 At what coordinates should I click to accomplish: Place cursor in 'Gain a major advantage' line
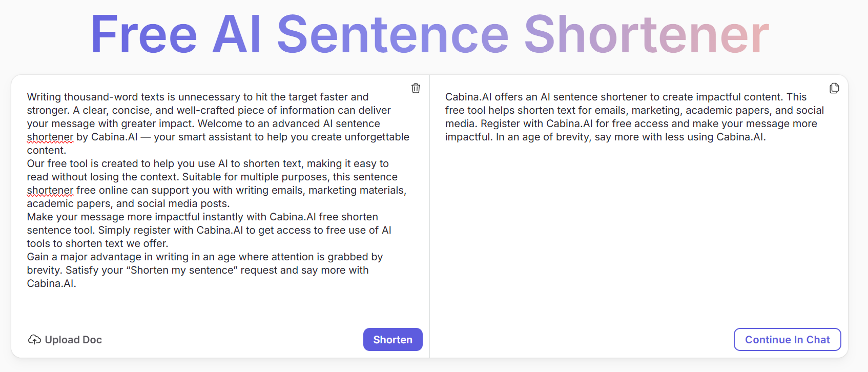(x=205, y=257)
